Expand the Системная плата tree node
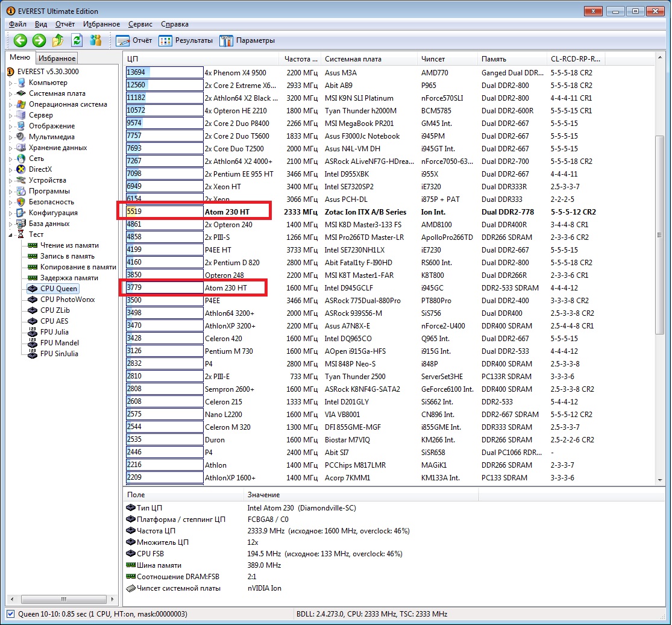Viewport: 672px width, 625px height. point(11,93)
